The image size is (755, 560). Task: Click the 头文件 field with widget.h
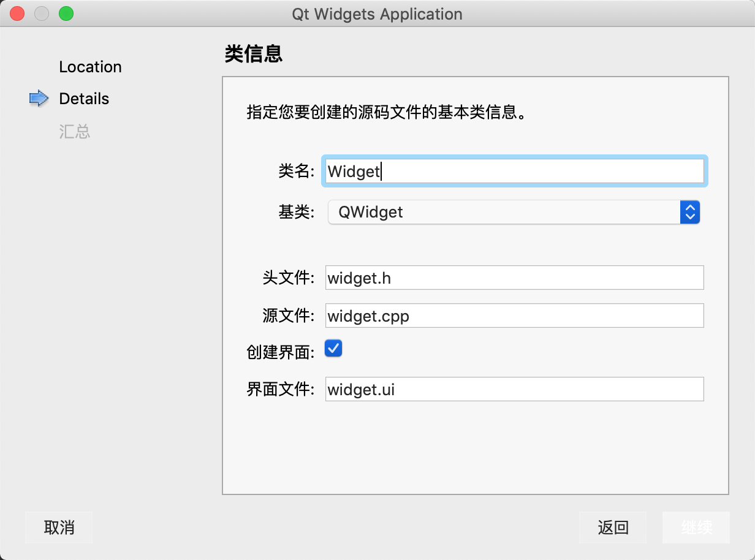point(514,278)
